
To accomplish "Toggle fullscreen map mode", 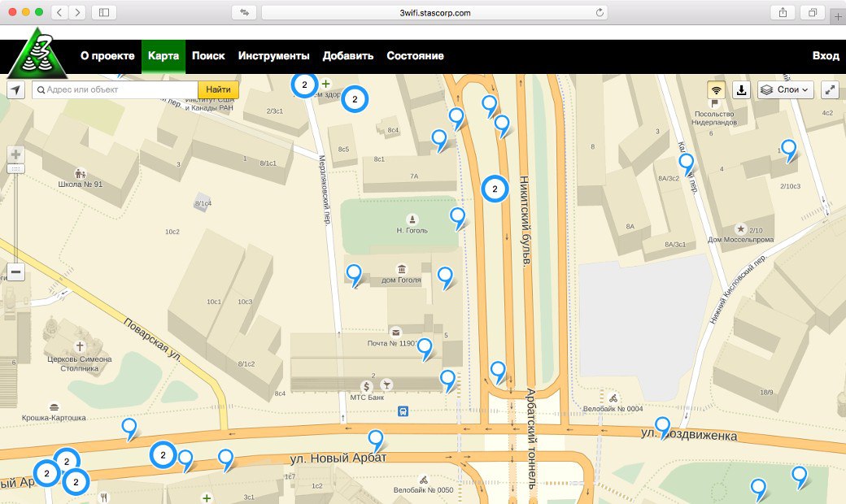I will tap(830, 90).
